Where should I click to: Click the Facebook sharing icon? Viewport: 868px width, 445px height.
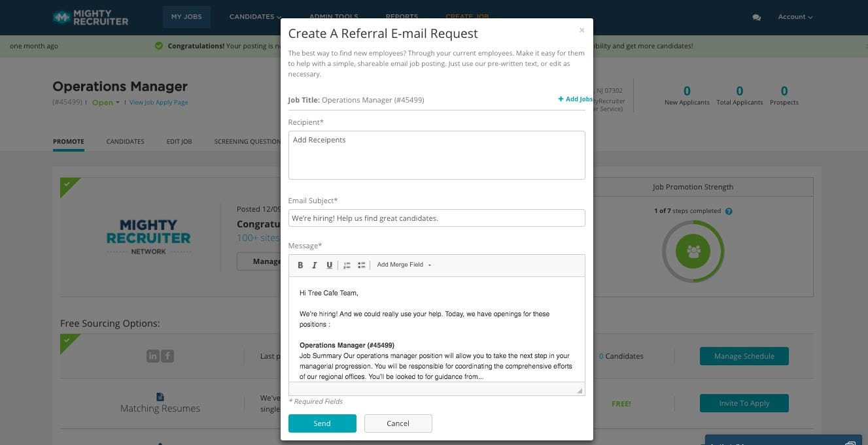[x=167, y=356]
